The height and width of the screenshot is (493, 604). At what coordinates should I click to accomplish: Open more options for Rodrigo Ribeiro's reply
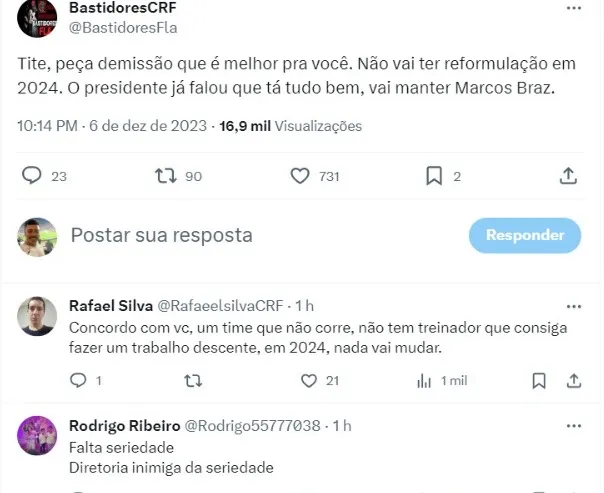(x=573, y=425)
